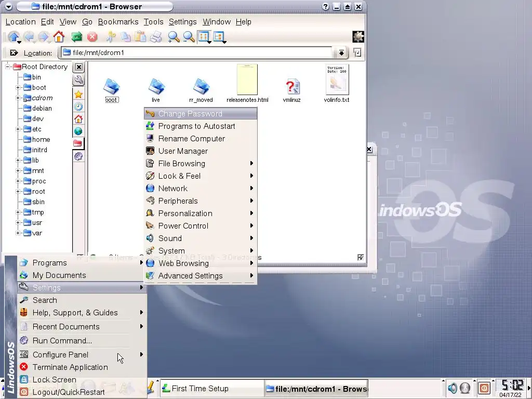Image resolution: width=532 pixels, height=399 pixels.
Task: Open the sidebar Network globe icon
Action: coord(78,131)
